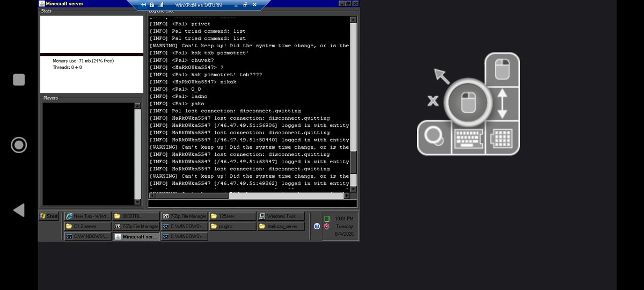
Task: Click the Minecraft server title bar icon
Action: [42, 4]
